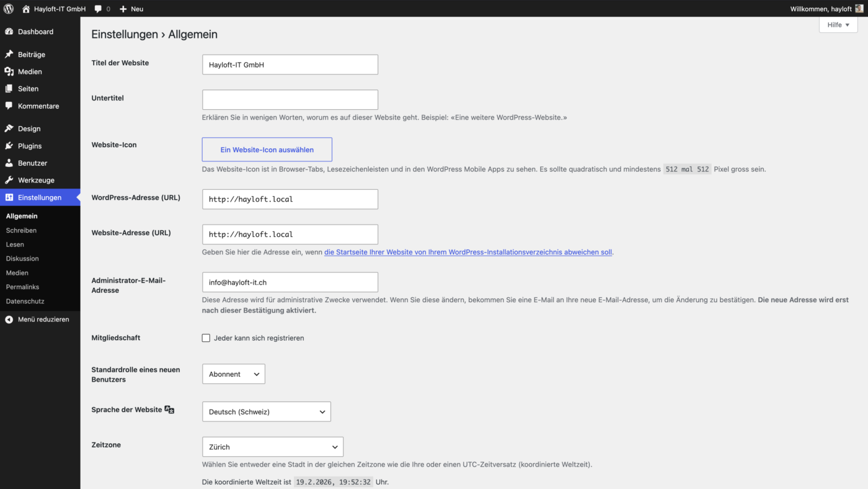The height and width of the screenshot is (489, 868).
Task: Click Ein Website-Icon auswählen button
Action: (x=267, y=150)
